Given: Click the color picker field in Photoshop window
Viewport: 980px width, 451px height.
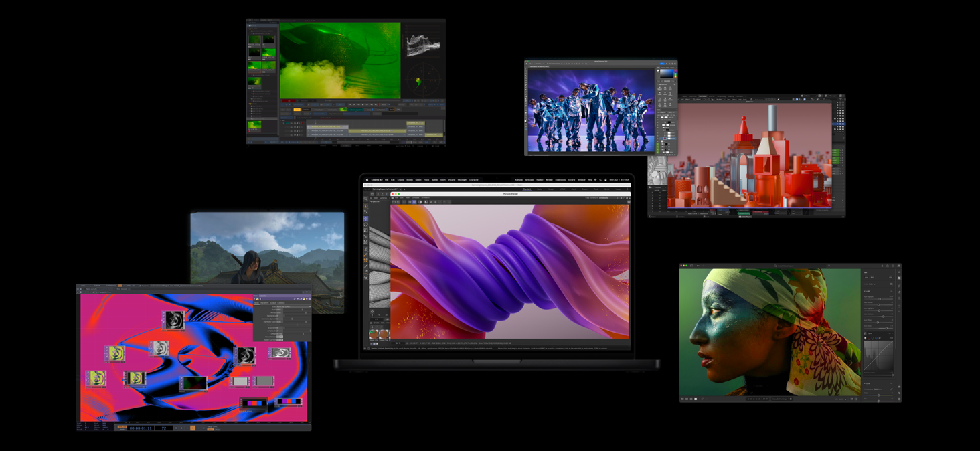Looking at the screenshot, I should [667, 74].
